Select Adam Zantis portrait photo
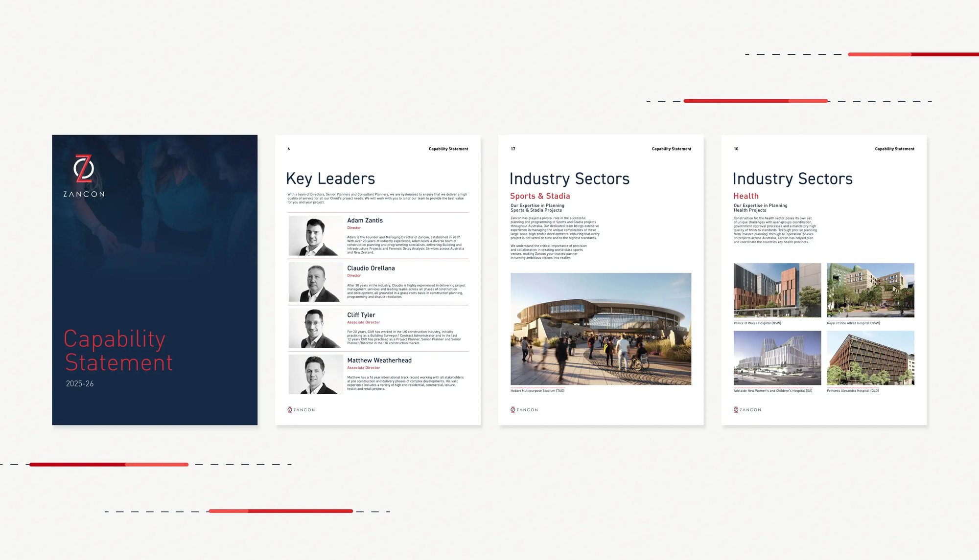Screen dimensions: 979x560 (x=316, y=236)
